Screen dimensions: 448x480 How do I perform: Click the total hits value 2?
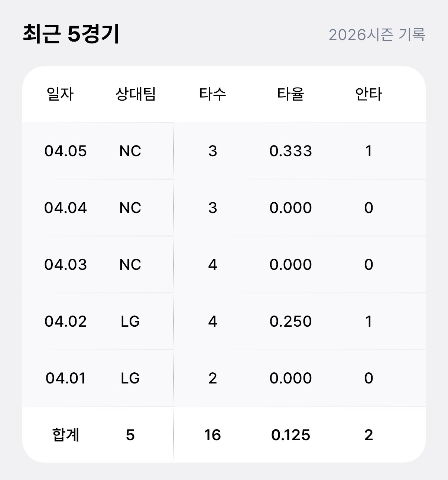(x=369, y=435)
